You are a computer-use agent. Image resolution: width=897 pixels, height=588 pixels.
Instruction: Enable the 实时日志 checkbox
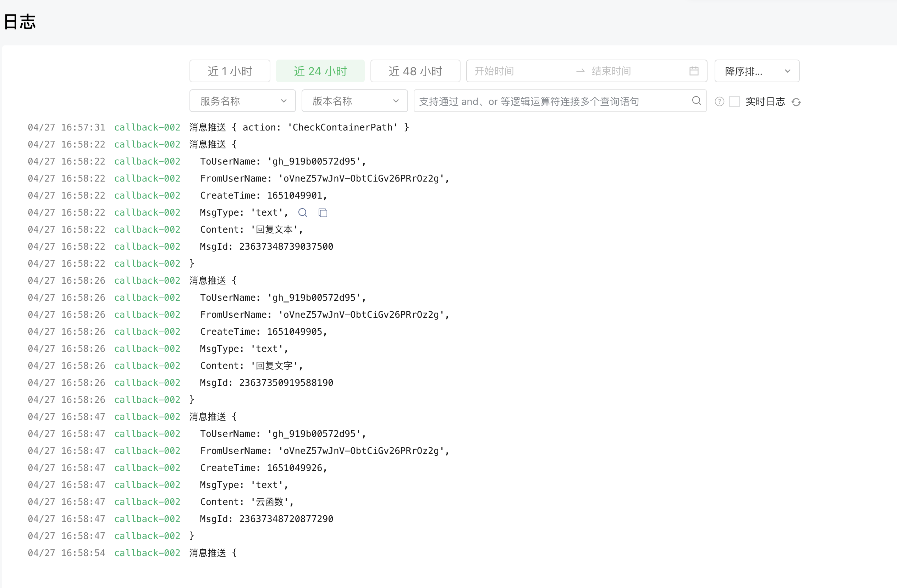[x=734, y=102]
